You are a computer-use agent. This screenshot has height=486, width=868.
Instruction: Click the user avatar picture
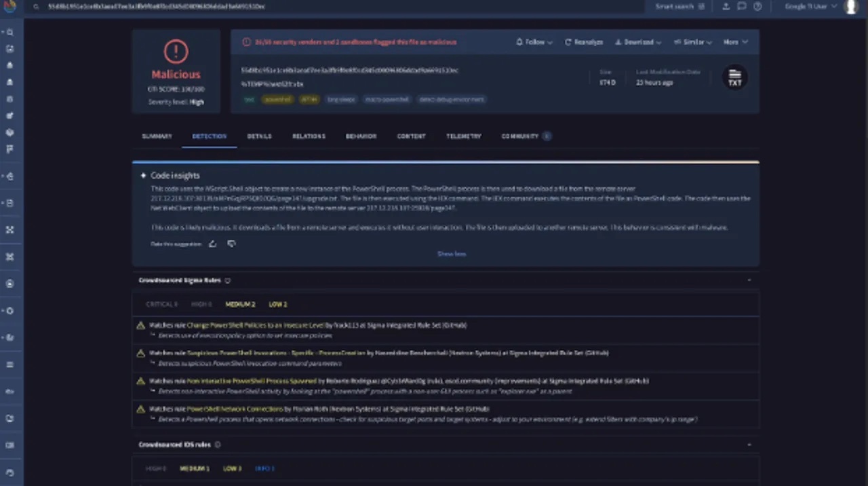(851, 7)
